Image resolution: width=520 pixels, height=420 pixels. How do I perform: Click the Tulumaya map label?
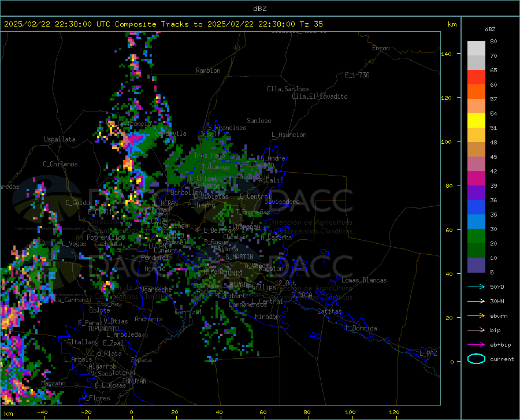click(x=216, y=167)
